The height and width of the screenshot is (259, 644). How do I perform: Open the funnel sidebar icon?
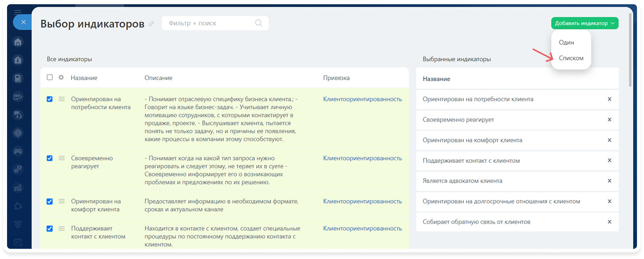pos(18,224)
